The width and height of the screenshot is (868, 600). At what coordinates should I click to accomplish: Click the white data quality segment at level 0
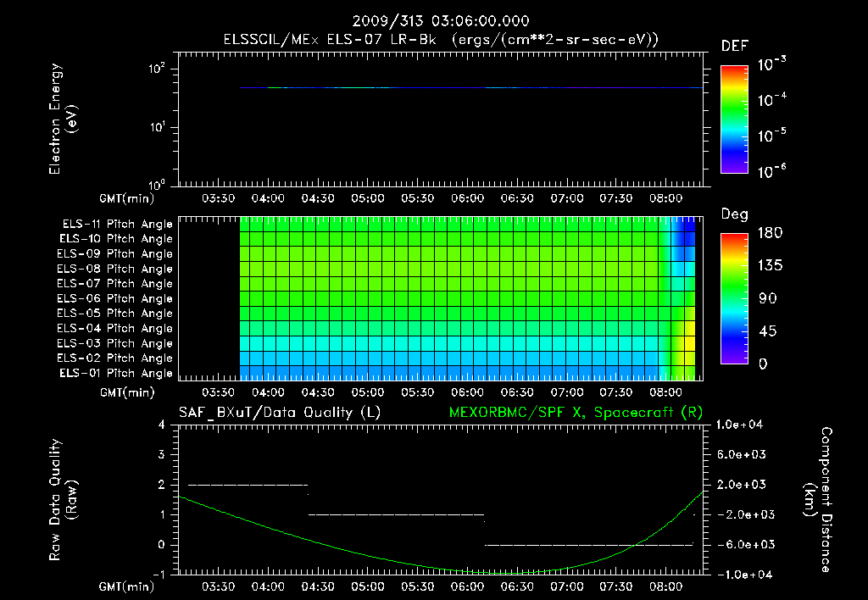click(589, 545)
